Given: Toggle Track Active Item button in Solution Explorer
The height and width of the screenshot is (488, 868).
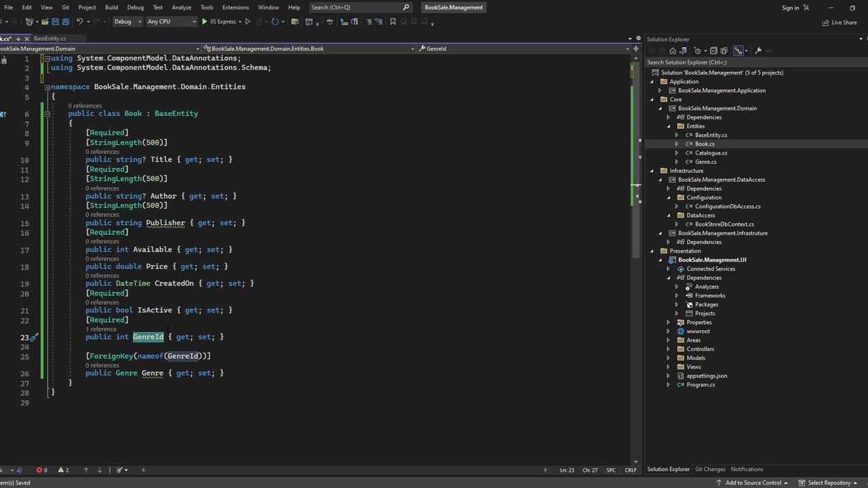Looking at the screenshot, I should point(738,51).
